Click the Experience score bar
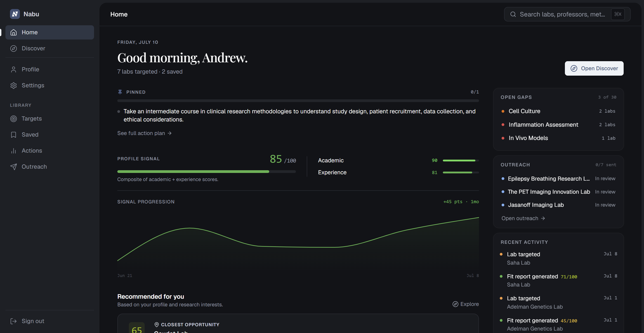The image size is (644, 333). tap(461, 172)
